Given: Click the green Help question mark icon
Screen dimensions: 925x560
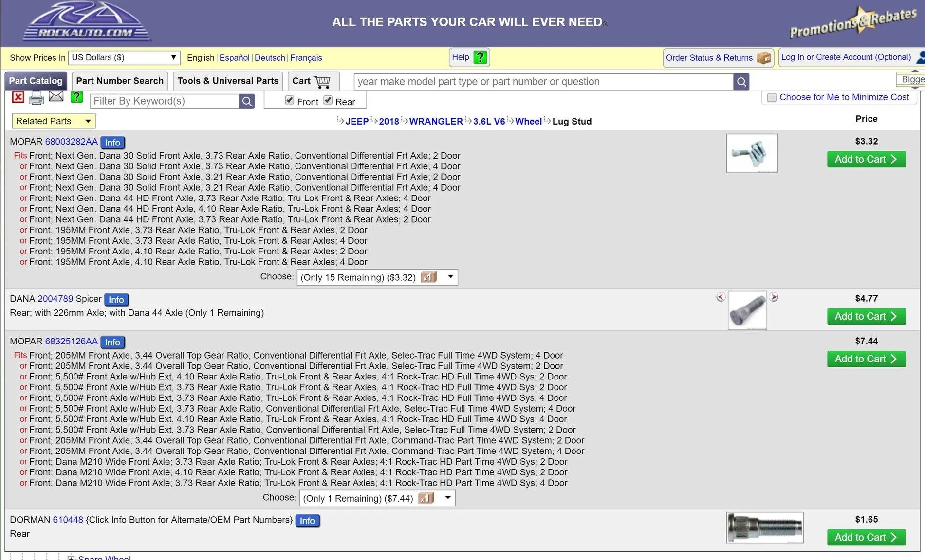Looking at the screenshot, I should click(480, 57).
